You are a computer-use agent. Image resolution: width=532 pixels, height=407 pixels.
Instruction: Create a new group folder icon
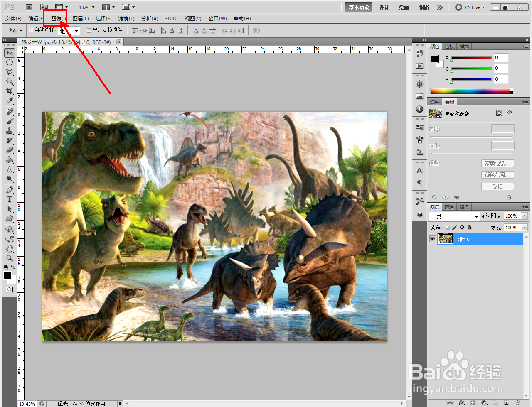click(x=495, y=402)
